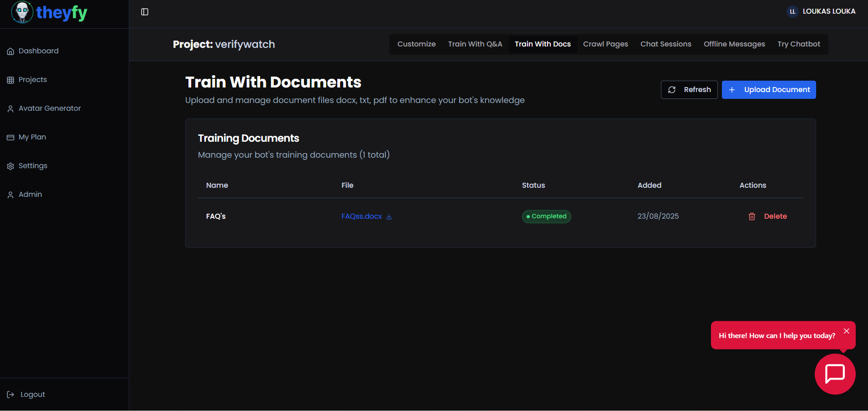This screenshot has height=411, width=868.
Task: Click the plus icon on Upload Document
Action: (732, 90)
